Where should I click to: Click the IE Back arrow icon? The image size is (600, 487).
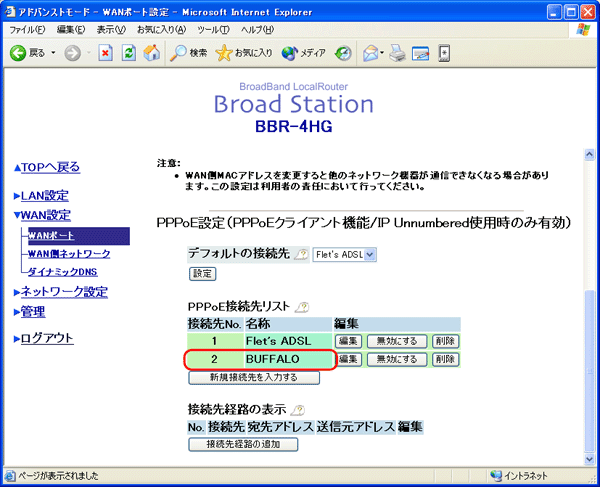coord(18,53)
